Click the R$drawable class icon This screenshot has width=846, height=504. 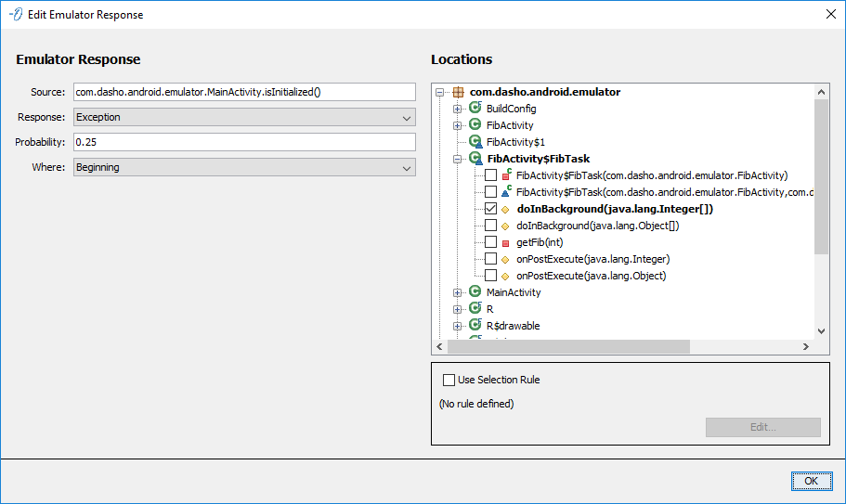click(x=475, y=326)
